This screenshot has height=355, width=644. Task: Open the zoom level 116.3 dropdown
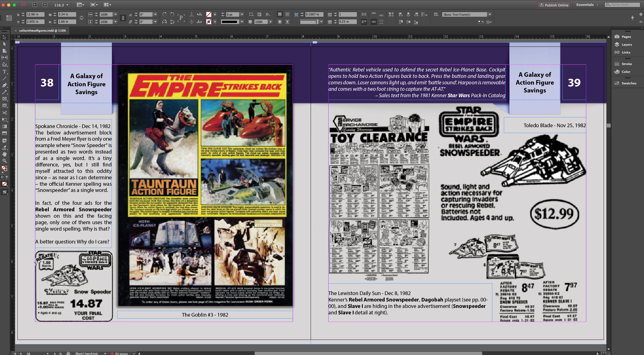pos(67,5)
